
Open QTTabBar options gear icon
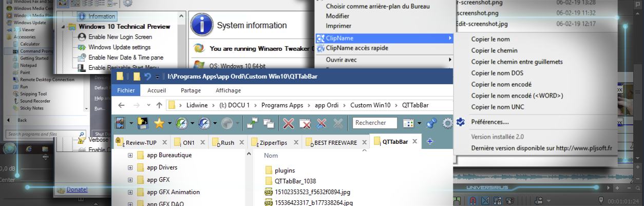point(448,123)
